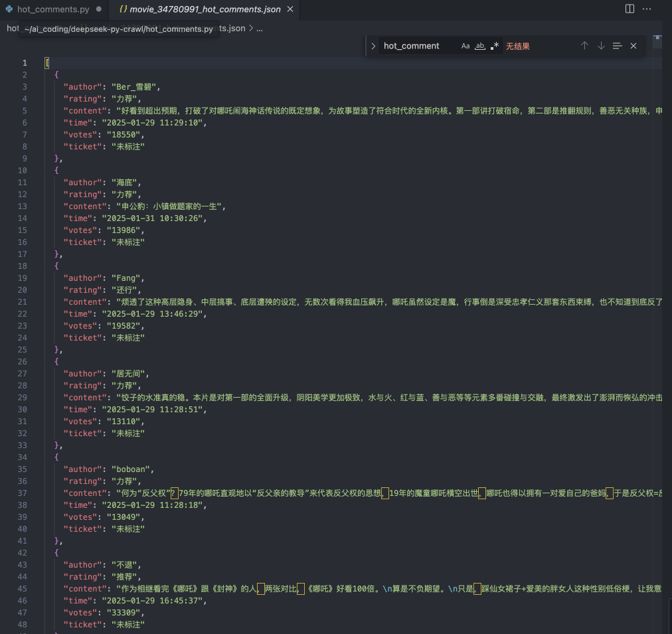Close the find widget
This screenshot has width=672, height=634.
(633, 46)
